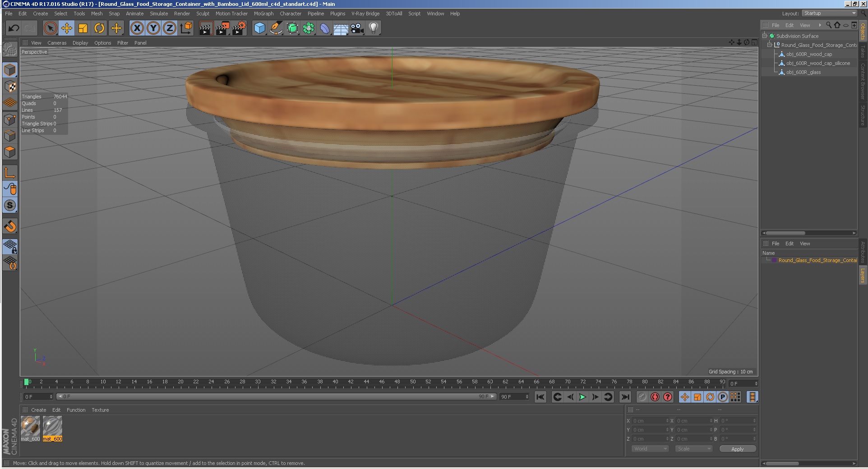Viewport: 868px width, 469px height.
Task: Click Object Manager search magnifier icon
Action: [x=829, y=25]
